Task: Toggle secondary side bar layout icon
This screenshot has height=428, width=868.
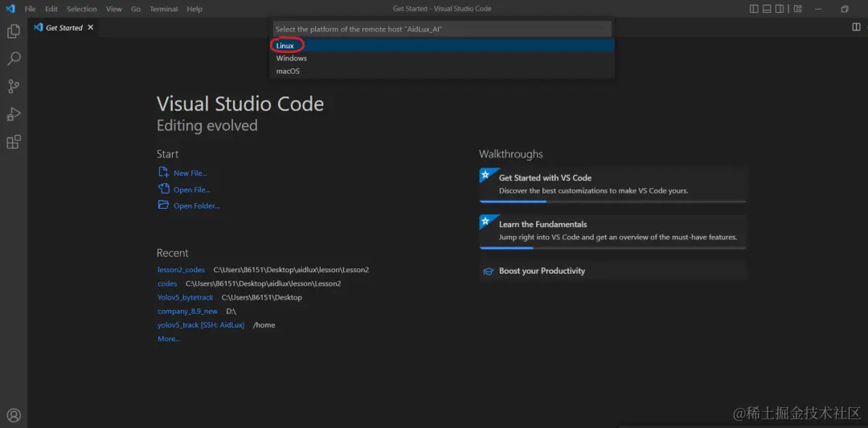Action: 780,9
